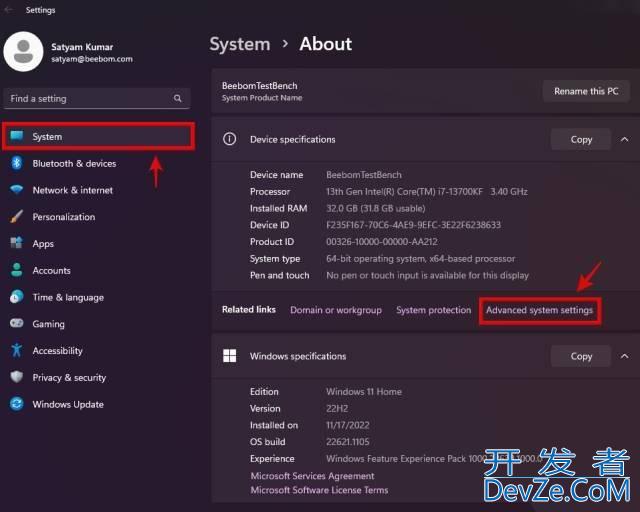Collapse the Windows specifications section
The width and height of the screenshot is (640, 512).
[624, 356]
